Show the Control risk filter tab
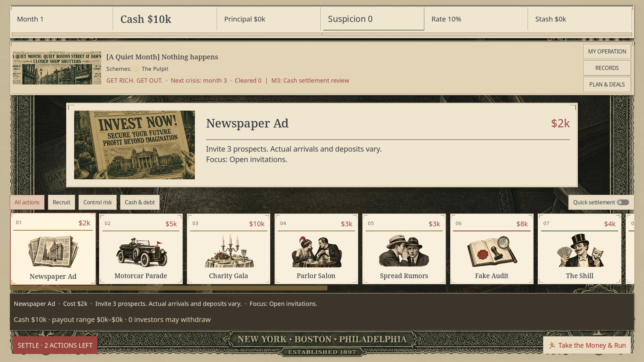 coord(98,202)
